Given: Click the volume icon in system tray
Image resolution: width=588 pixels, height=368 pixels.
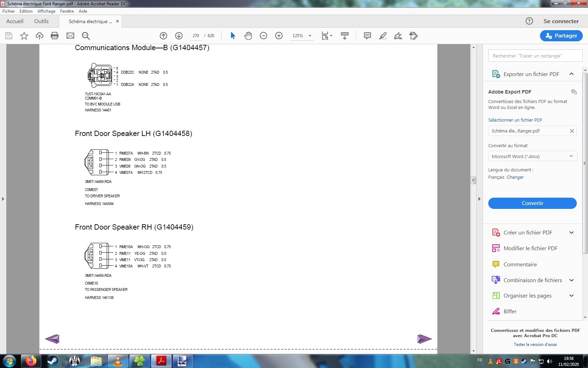Looking at the screenshot, I should pyautogui.click(x=549, y=361).
